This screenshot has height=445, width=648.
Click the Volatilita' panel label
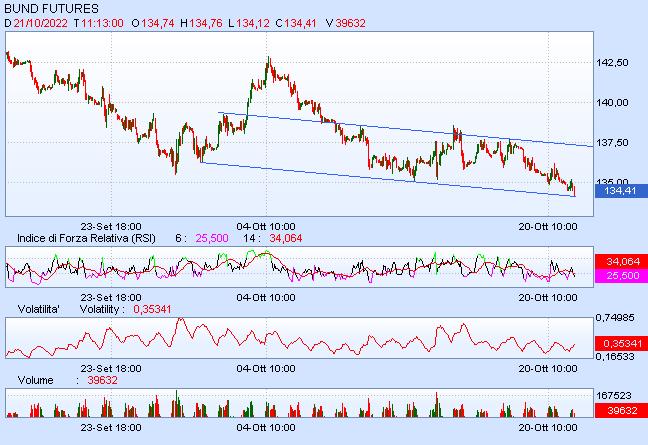coord(39,309)
